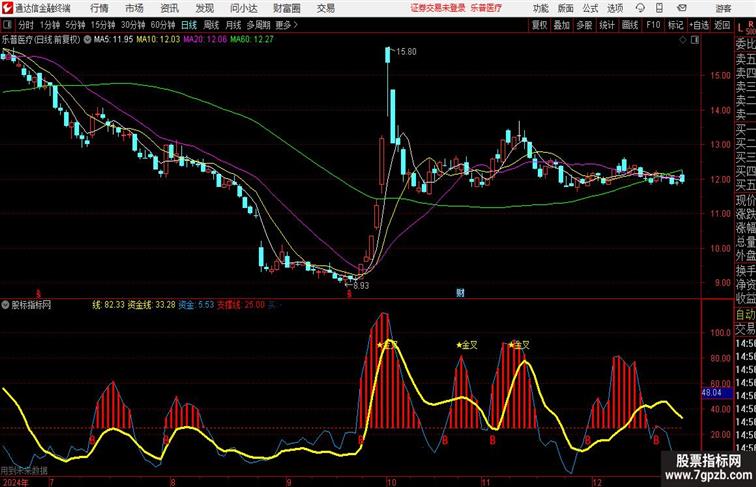The image size is (756, 487).
Task: Add stock via +自选 button
Action: tap(699, 25)
